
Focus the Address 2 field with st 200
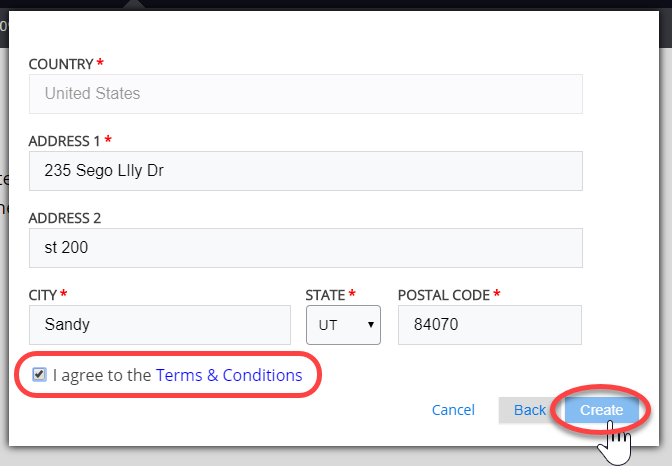[x=305, y=247]
